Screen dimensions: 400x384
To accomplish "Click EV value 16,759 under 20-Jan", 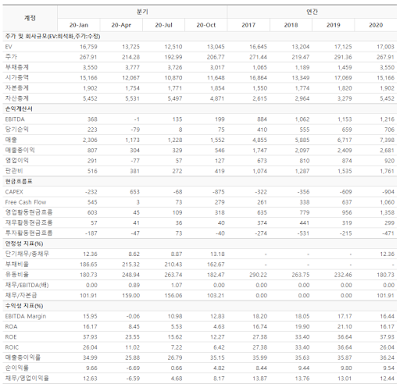I will [89, 47].
